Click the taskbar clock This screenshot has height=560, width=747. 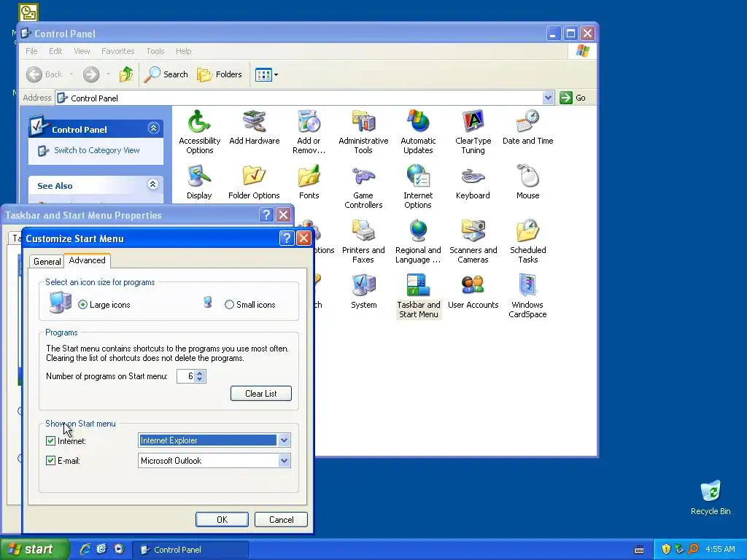[720, 549]
